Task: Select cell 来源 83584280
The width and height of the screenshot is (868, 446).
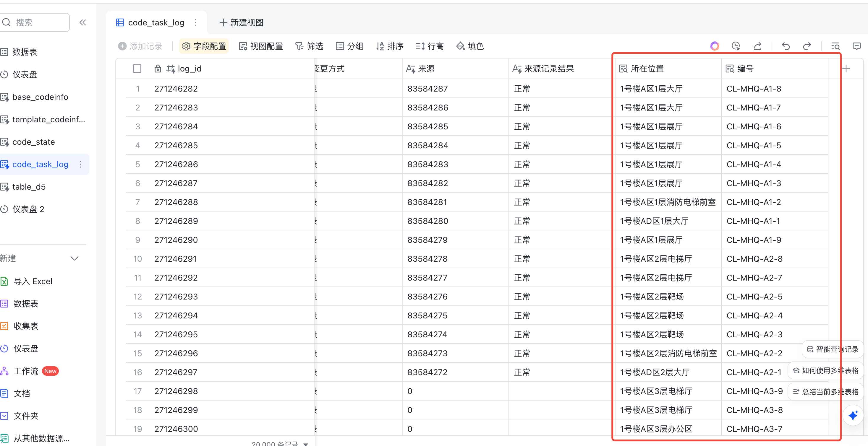Action: [455, 221]
